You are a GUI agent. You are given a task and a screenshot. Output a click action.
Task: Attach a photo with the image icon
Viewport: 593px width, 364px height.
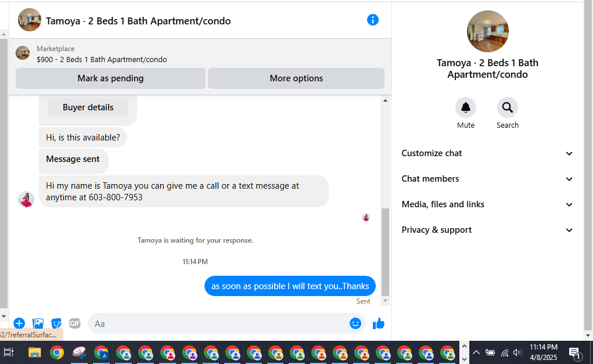[38, 323]
